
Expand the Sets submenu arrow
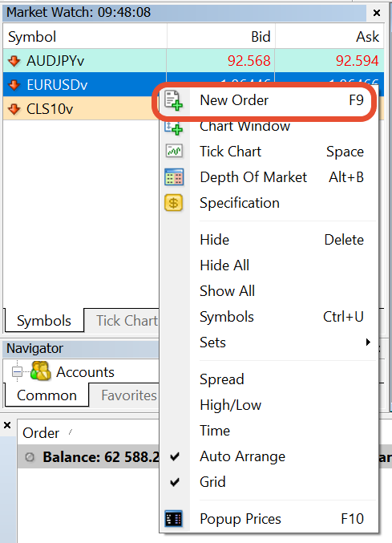pos(368,342)
